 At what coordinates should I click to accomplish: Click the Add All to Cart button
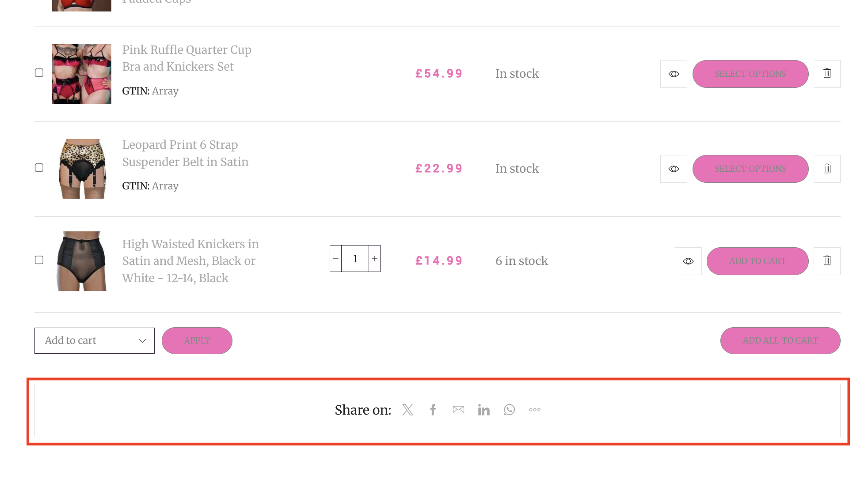pyautogui.click(x=780, y=340)
